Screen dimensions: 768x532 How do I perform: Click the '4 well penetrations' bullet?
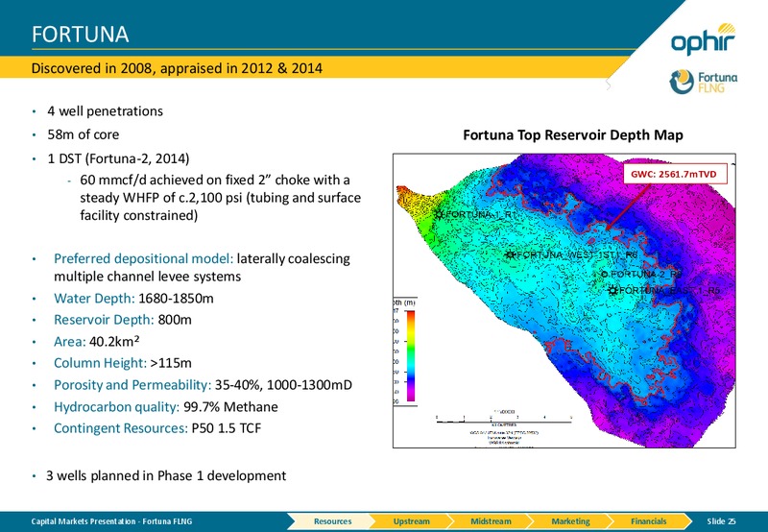(105, 111)
